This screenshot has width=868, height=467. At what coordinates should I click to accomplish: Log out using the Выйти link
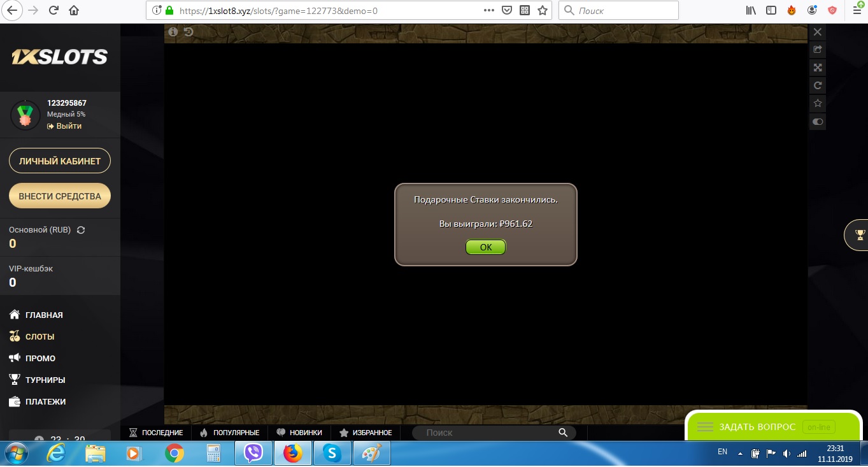[x=64, y=126]
